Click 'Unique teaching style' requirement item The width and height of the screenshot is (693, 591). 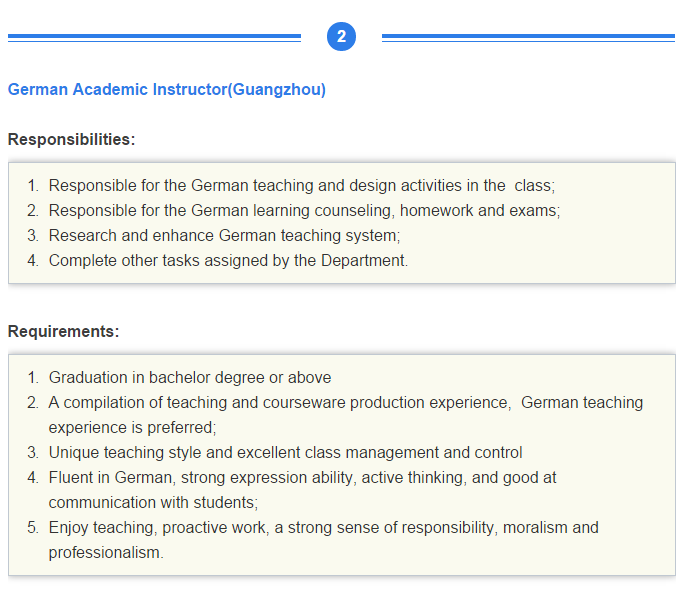pyautogui.click(x=286, y=453)
